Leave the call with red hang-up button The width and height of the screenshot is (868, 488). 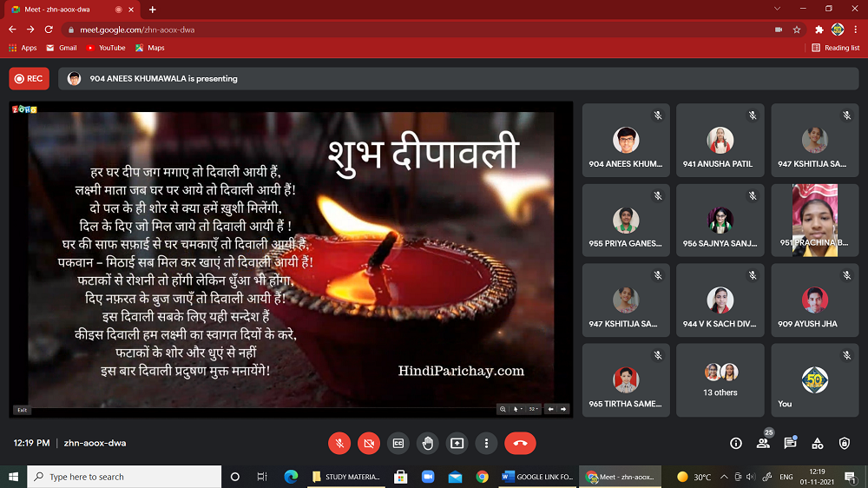520,443
